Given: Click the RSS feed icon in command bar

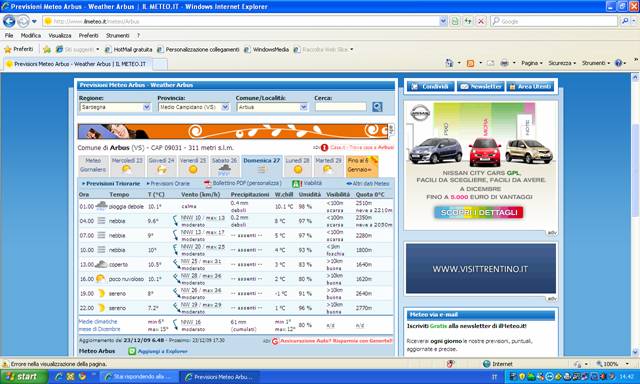Looking at the screenshot, I should tap(470, 63).
